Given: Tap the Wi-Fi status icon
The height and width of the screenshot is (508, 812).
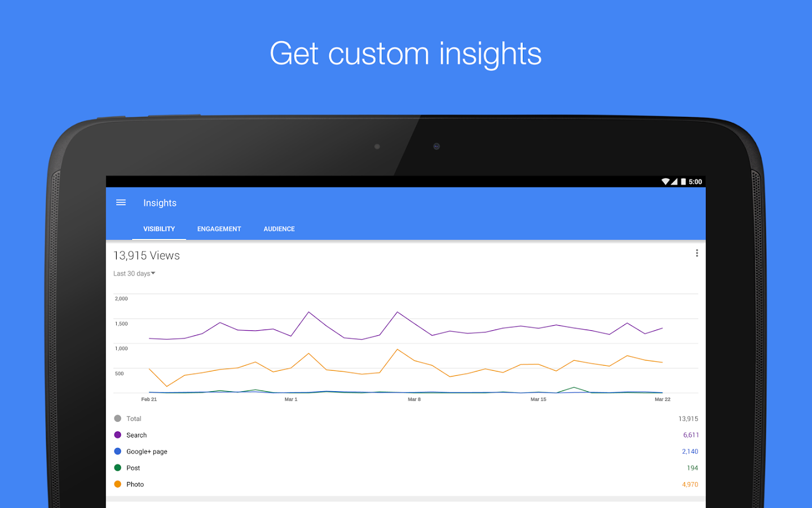Looking at the screenshot, I should pos(665,182).
